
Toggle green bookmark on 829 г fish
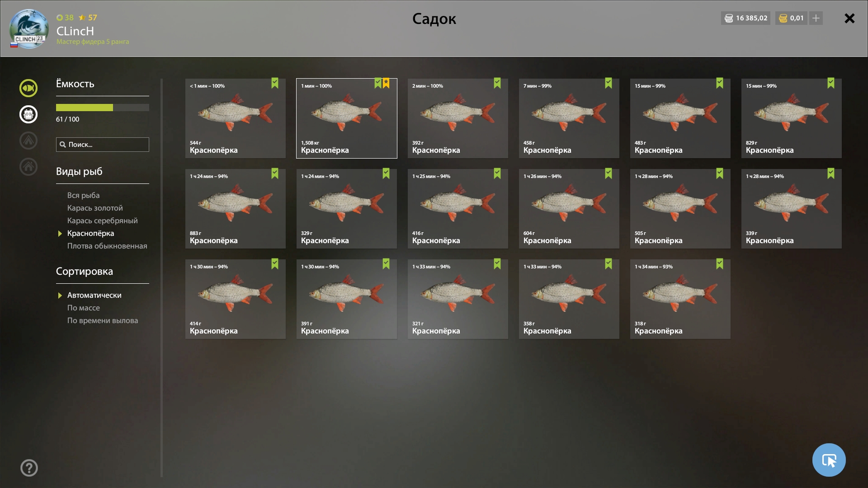tap(831, 83)
